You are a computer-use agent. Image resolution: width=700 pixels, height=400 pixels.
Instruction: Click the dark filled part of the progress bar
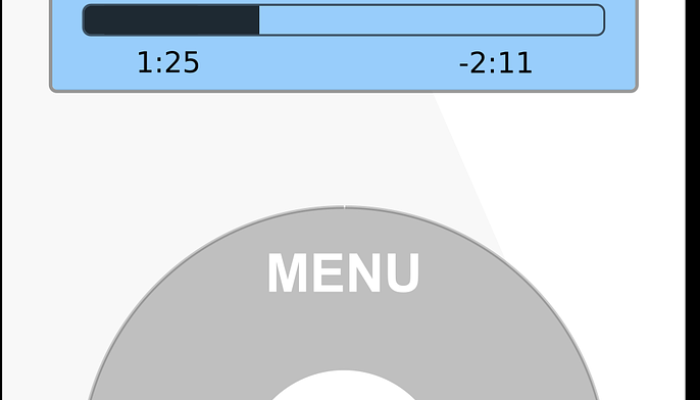pyautogui.click(x=171, y=20)
